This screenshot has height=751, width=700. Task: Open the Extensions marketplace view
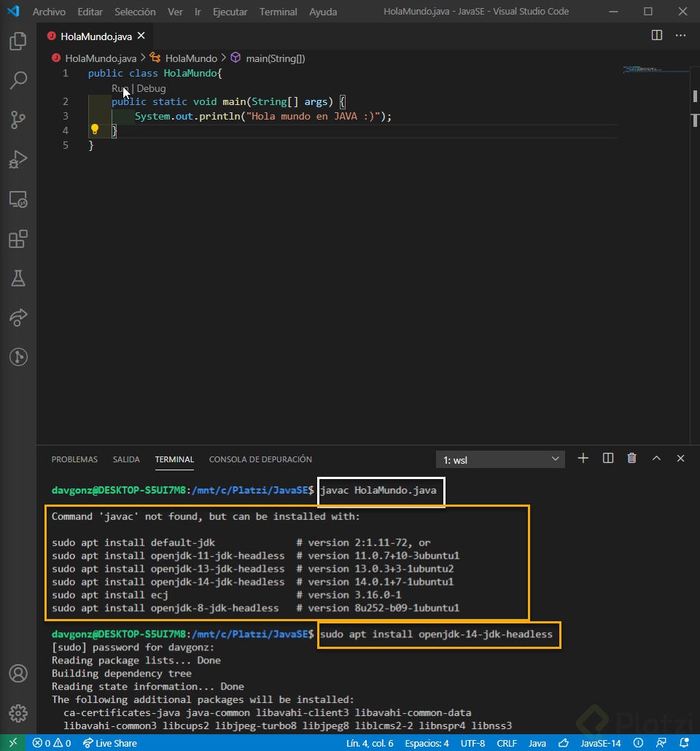17,238
